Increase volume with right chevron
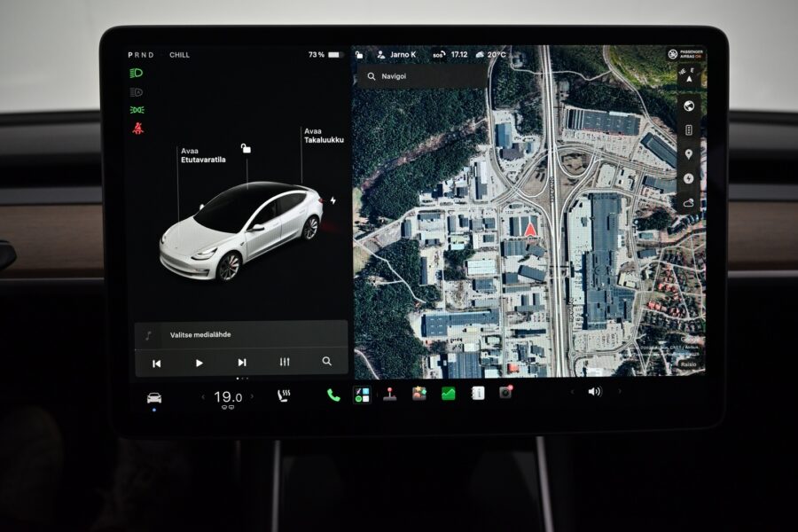798x532 pixels. [620, 392]
